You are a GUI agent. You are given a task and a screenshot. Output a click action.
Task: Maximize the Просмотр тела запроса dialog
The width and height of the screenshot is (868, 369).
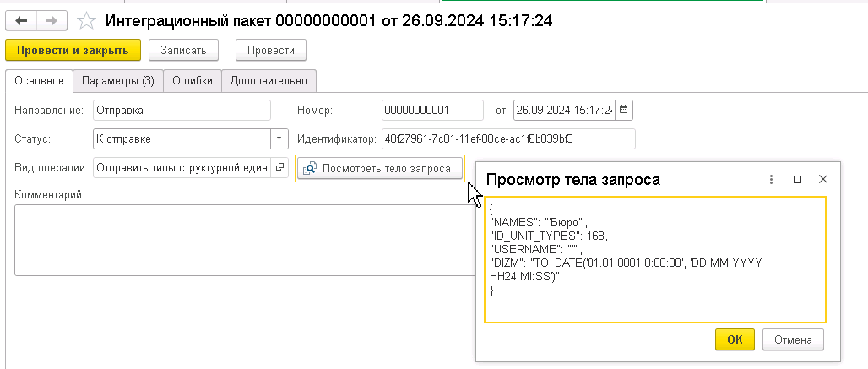pyautogui.click(x=797, y=180)
